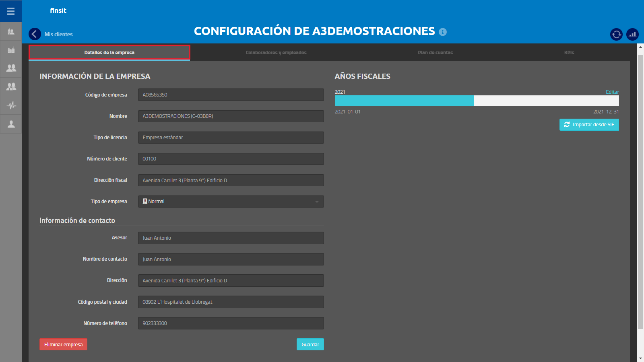Focus the Asesor input field
Viewport: 644px width, 362px height.
(x=231, y=238)
